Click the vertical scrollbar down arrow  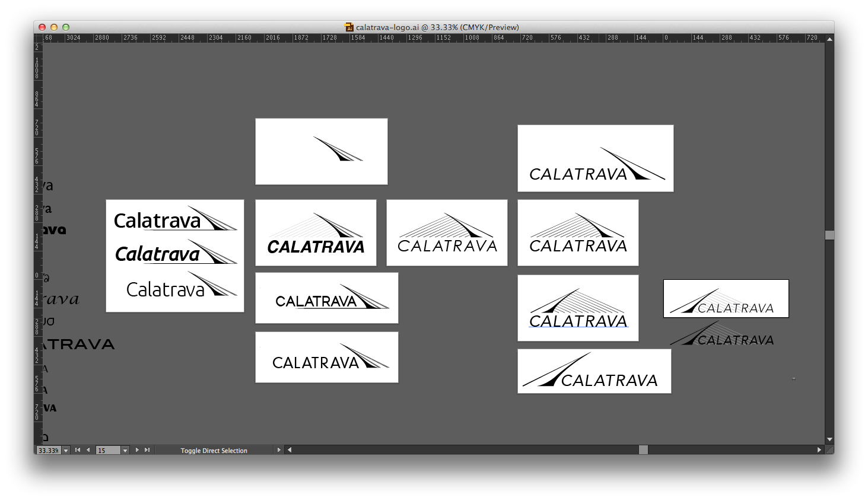pos(829,439)
